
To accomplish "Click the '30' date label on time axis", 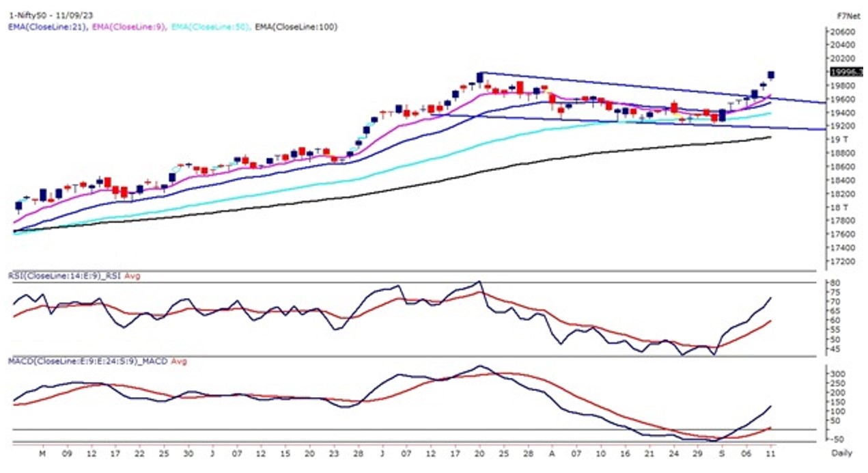I will click(x=188, y=452).
